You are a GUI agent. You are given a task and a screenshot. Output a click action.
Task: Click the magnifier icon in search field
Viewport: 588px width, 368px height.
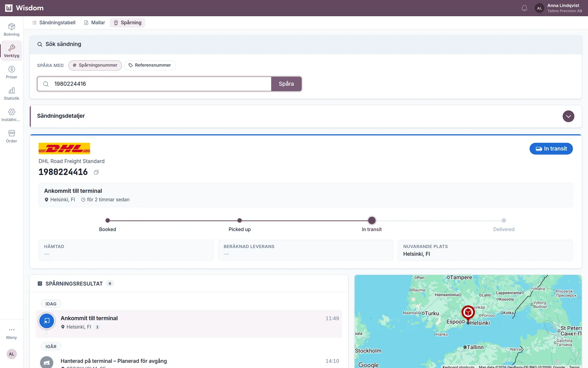coord(46,84)
